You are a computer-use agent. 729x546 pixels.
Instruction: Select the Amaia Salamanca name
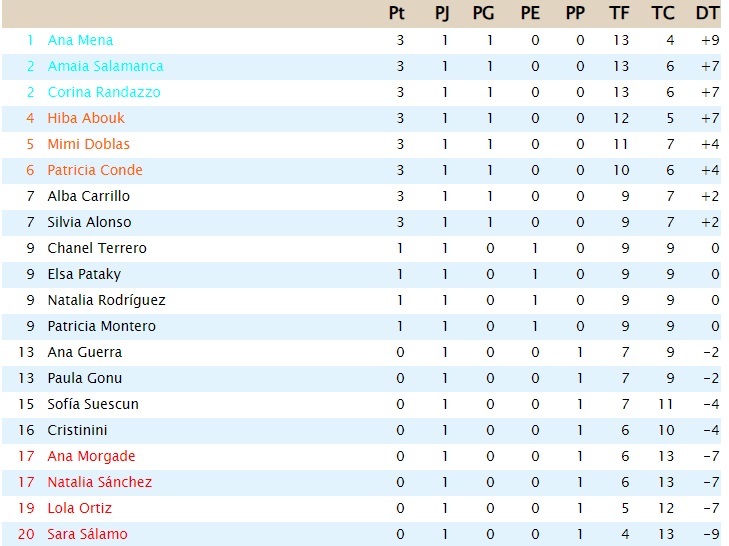pyautogui.click(x=106, y=67)
